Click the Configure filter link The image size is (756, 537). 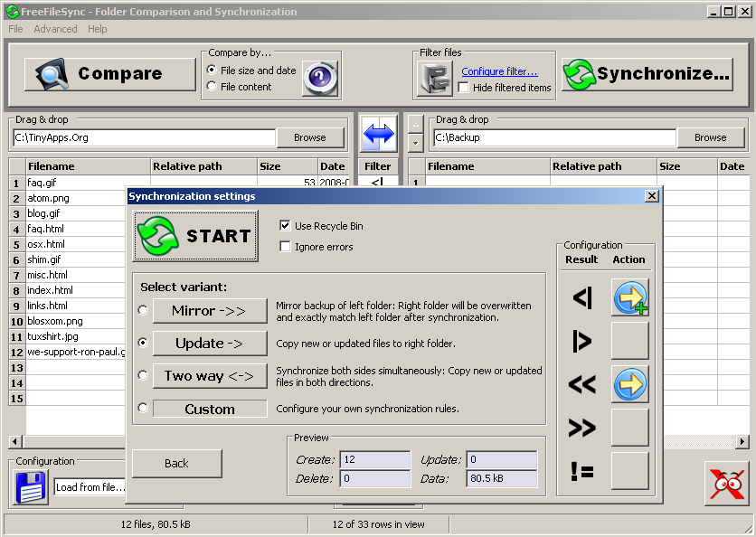tap(499, 71)
